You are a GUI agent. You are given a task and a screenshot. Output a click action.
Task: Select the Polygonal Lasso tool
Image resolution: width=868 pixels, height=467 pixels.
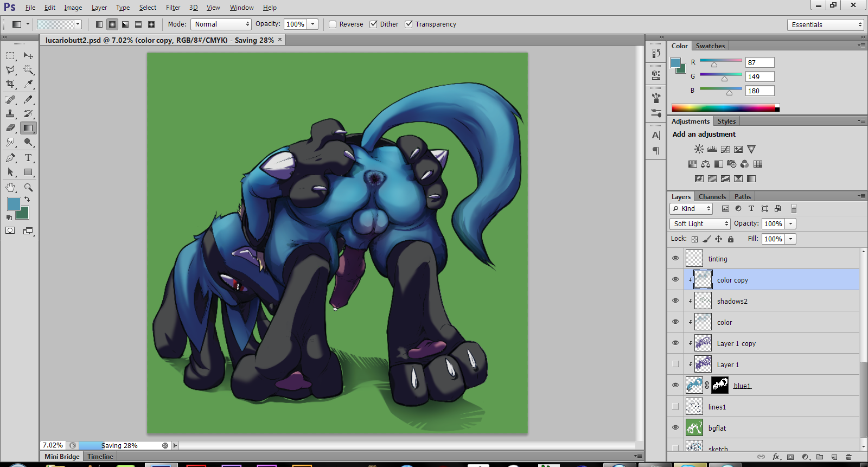(x=10, y=70)
